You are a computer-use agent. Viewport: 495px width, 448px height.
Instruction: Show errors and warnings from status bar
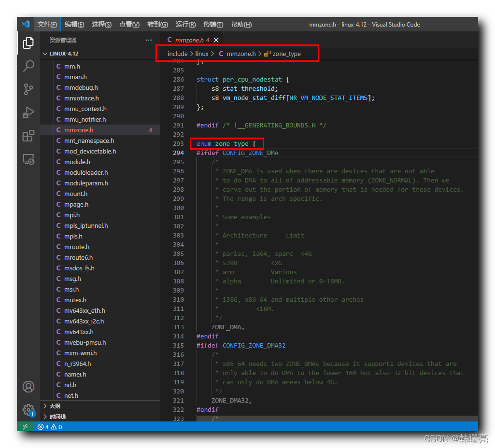pyautogui.click(x=50, y=427)
